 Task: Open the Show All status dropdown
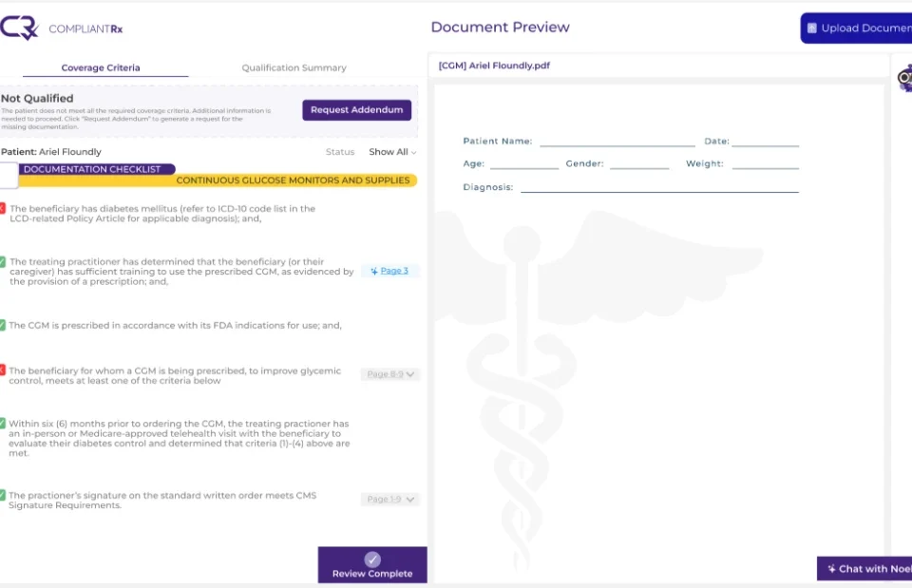392,152
